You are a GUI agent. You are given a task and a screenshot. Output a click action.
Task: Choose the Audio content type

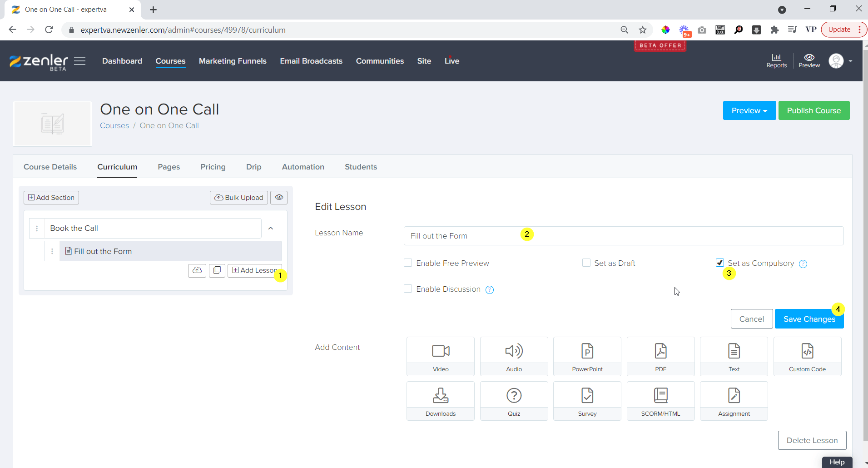point(514,356)
